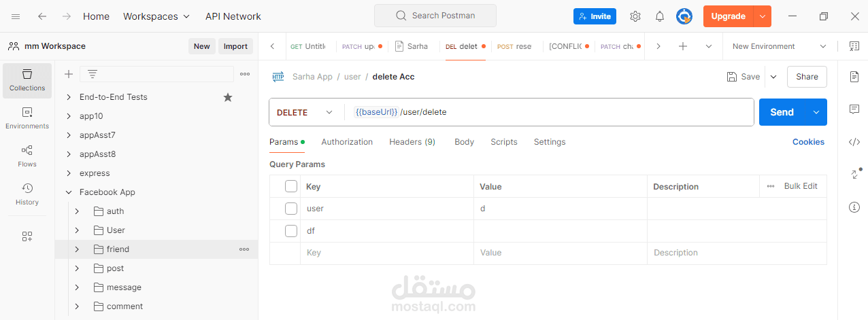This screenshot has height=320, width=868.
Task: Open collections panel three-dot options
Action: (x=245, y=74)
